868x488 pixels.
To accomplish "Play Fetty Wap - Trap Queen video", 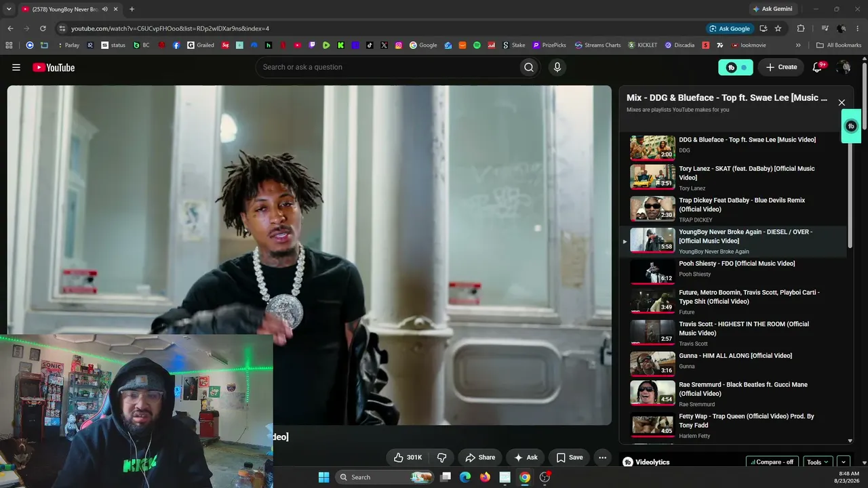I will click(x=734, y=426).
